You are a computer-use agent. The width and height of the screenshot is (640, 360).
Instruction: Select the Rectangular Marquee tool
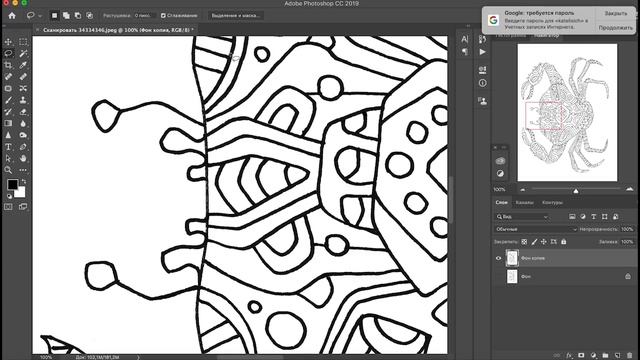point(23,42)
